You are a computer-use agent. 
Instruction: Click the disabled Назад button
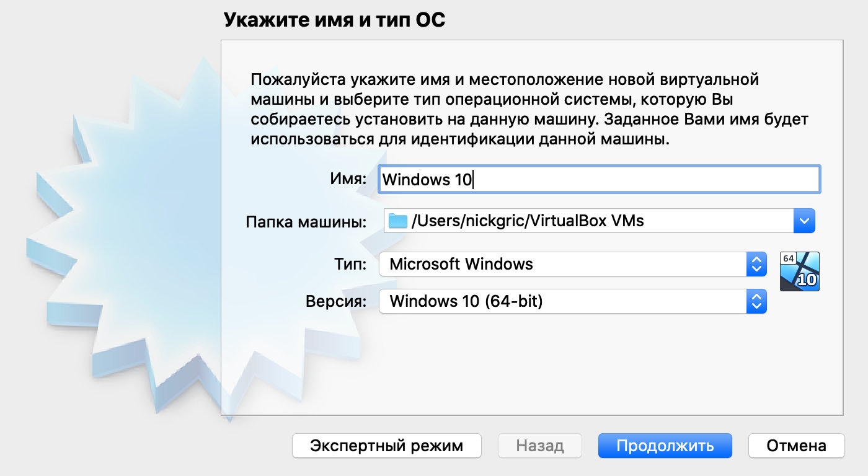click(540, 446)
